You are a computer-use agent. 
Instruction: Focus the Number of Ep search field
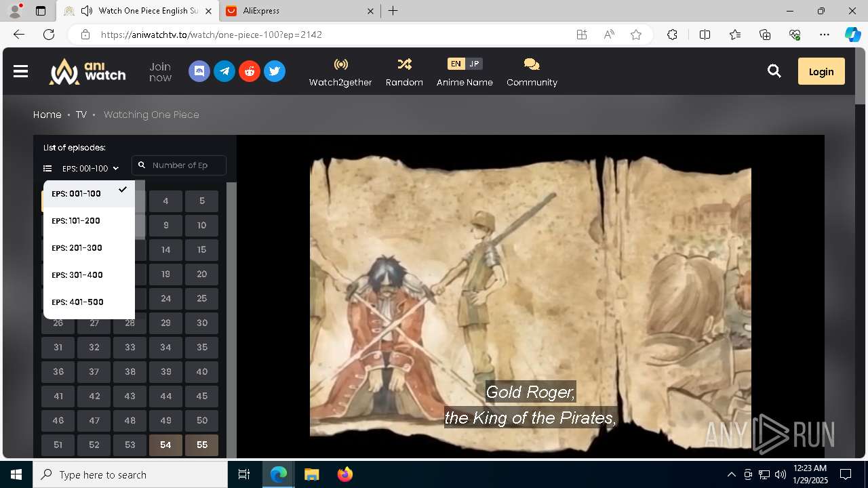pyautogui.click(x=179, y=165)
